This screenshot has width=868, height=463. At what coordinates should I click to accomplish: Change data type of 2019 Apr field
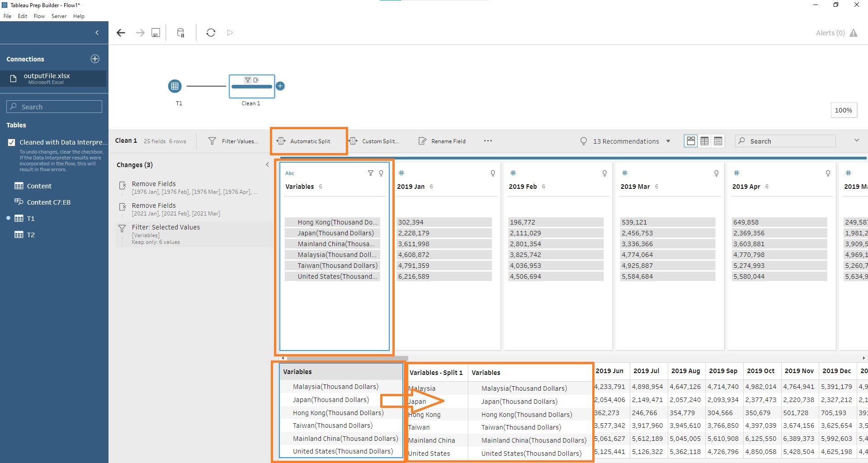(x=736, y=173)
